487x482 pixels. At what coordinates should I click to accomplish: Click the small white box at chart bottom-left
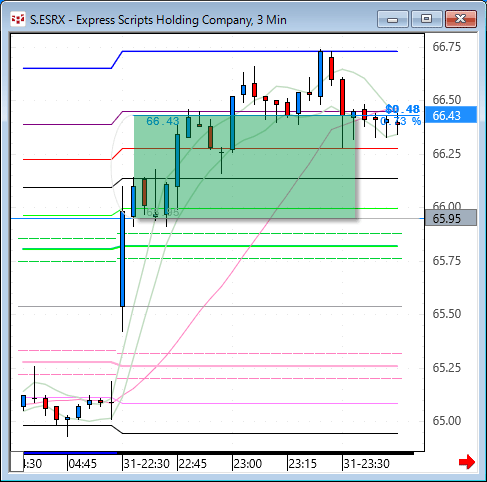(17, 462)
